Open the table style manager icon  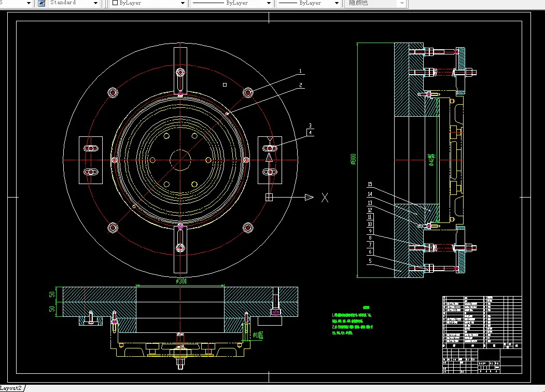(x=41, y=3)
